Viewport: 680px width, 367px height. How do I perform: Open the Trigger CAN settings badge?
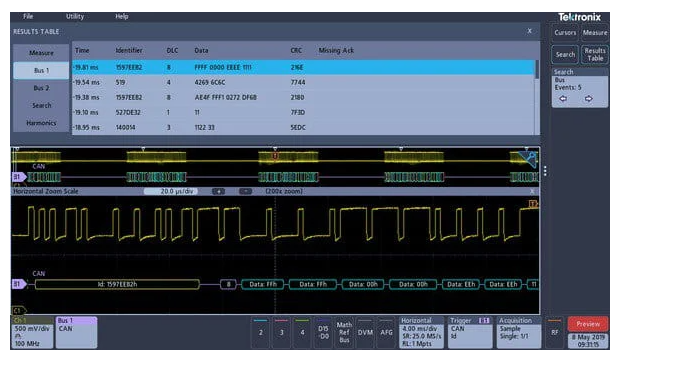point(470,332)
